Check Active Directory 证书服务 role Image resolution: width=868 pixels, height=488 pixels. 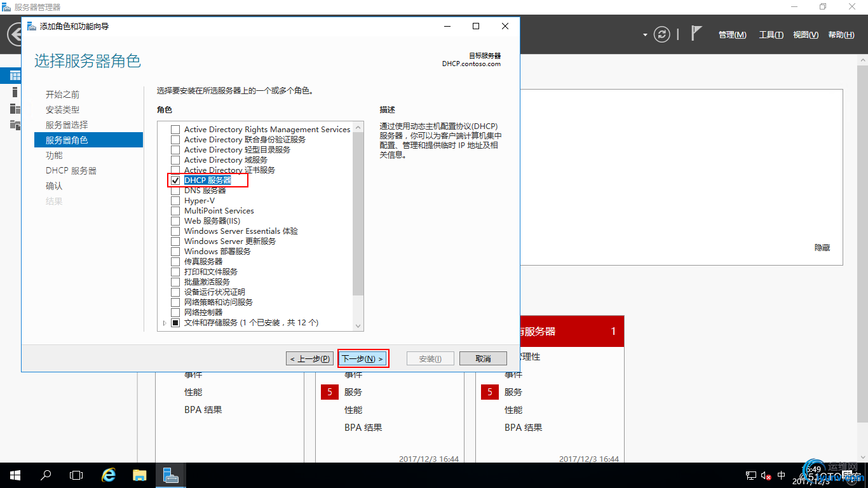click(175, 170)
